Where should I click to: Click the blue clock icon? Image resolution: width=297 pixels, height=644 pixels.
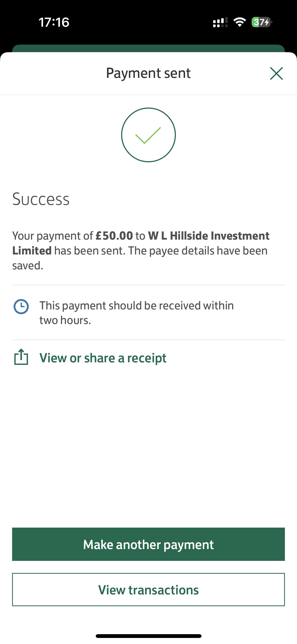pyautogui.click(x=21, y=307)
